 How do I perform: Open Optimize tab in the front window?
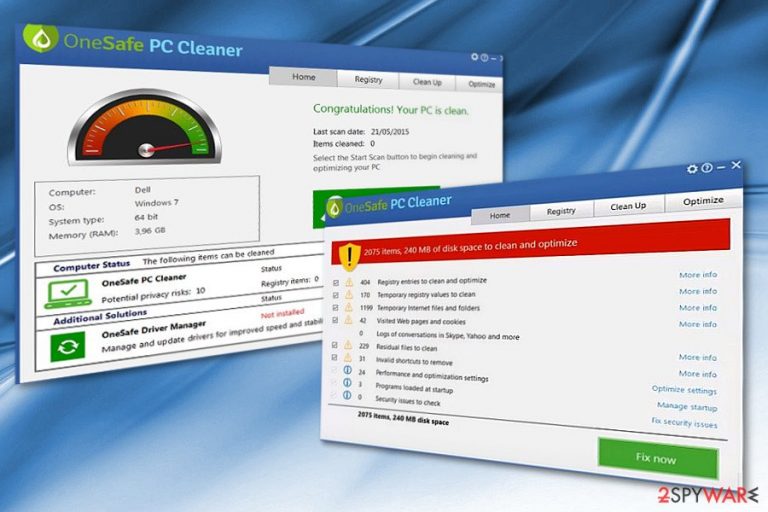[x=703, y=201]
